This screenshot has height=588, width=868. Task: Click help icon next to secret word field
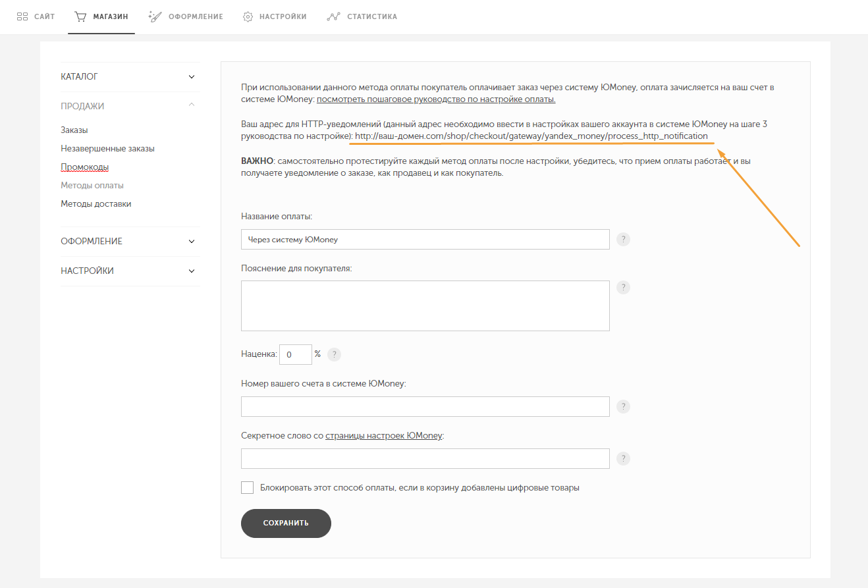point(623,459)
